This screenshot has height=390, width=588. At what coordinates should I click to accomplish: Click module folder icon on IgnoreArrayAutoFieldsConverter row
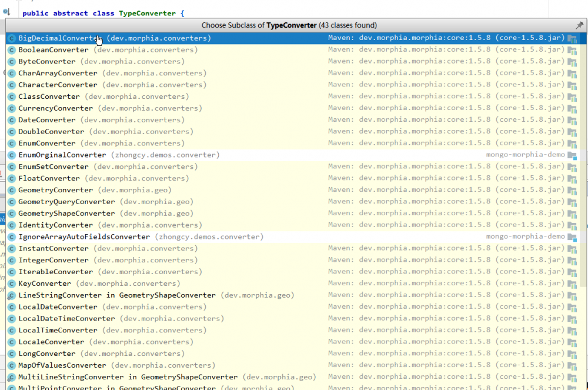point(572,237)
